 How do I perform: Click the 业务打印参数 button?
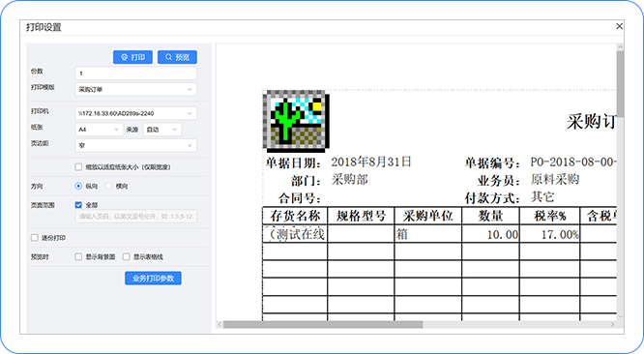coord(153,278)
